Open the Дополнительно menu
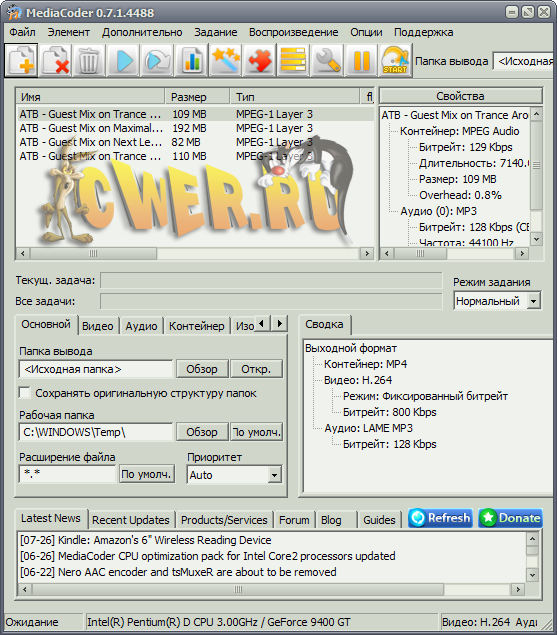 142,32
